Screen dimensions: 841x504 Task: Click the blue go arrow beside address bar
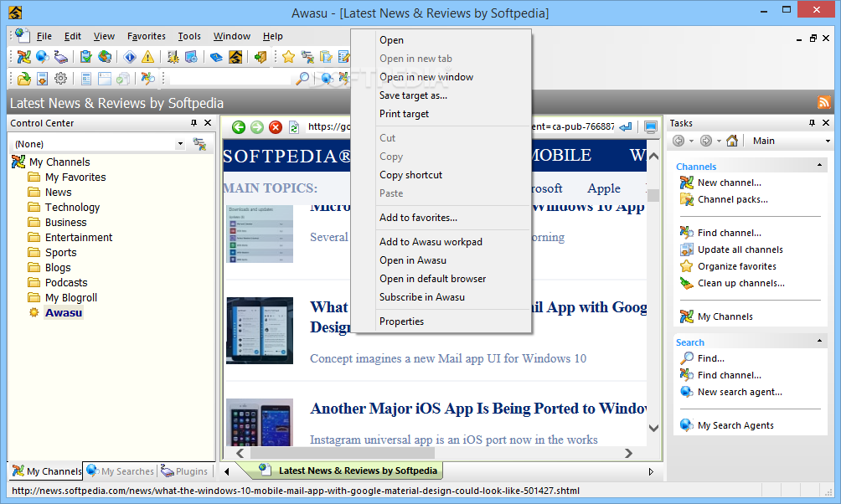click(x=626, y=127)
